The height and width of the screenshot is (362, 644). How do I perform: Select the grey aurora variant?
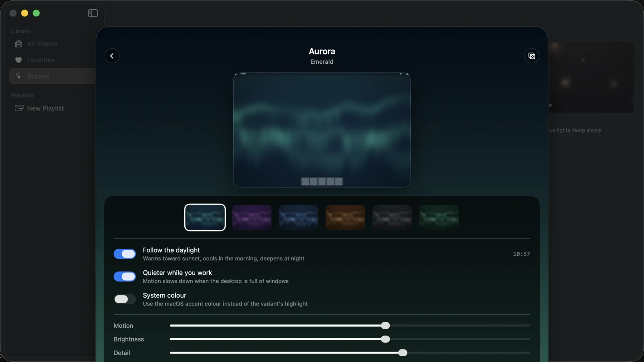[392, 217]
